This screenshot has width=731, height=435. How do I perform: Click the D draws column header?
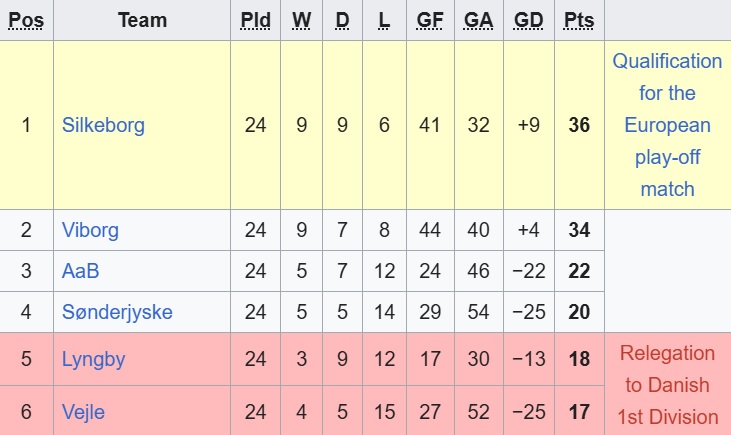[x=342, y=21]
